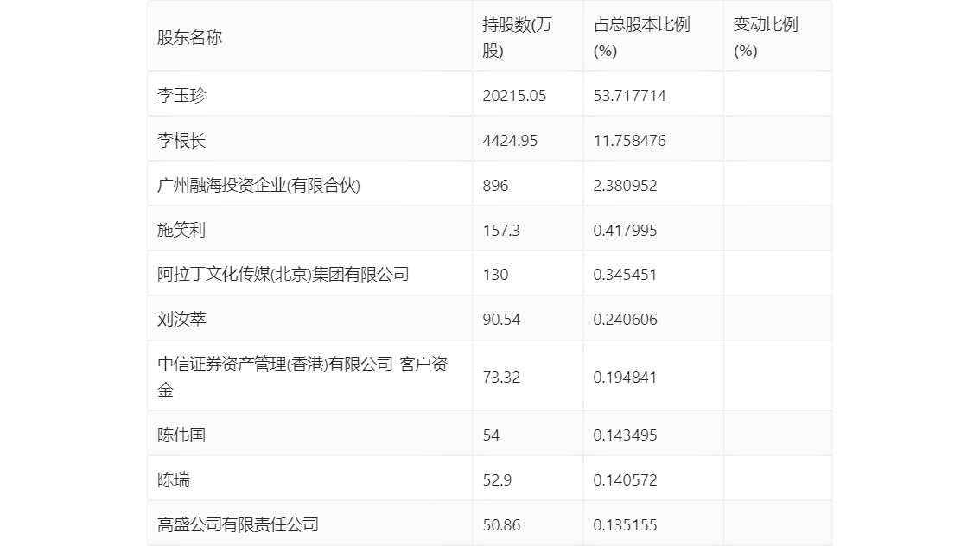Click the 占总股本比例(%) column header
Screen dimensions: 980x546
(642, 37)
